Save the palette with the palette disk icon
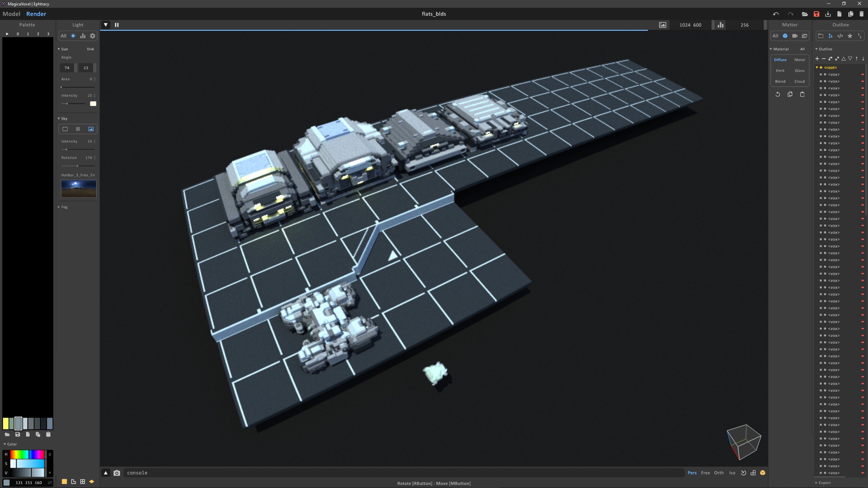The width and height of the screenshot is (868, 488). click(x=18, y=434)
